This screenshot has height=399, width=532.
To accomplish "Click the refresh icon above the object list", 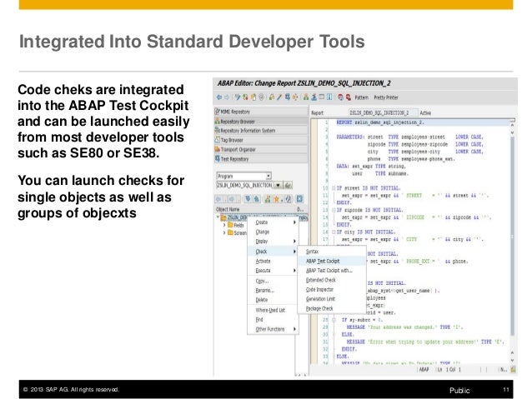I will click(289, 199).
